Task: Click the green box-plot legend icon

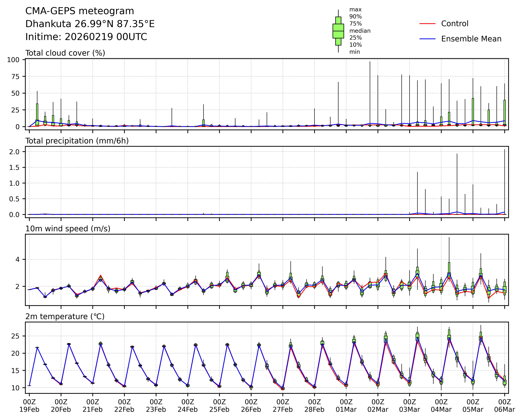Action: click(x=338, y=31)
